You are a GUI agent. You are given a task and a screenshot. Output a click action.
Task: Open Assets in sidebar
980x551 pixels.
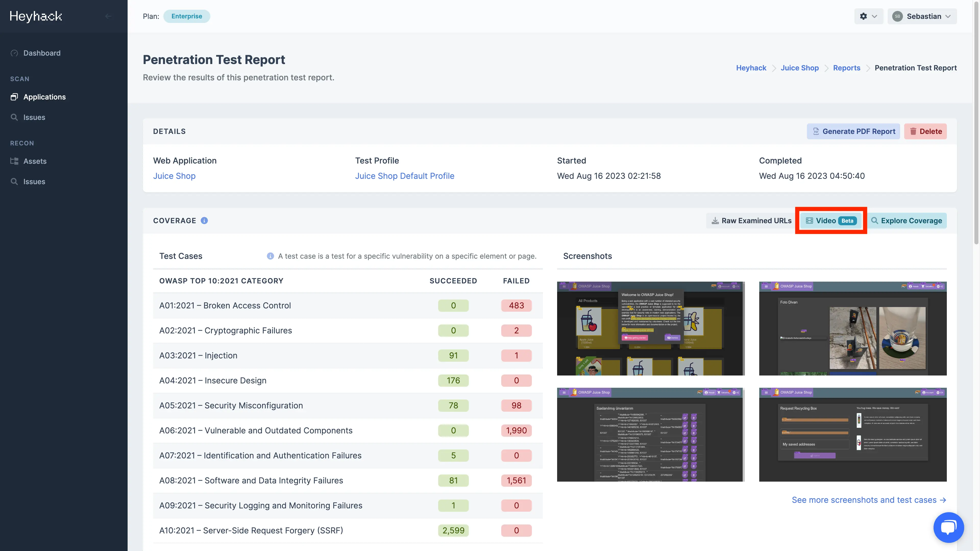point(35,161)
